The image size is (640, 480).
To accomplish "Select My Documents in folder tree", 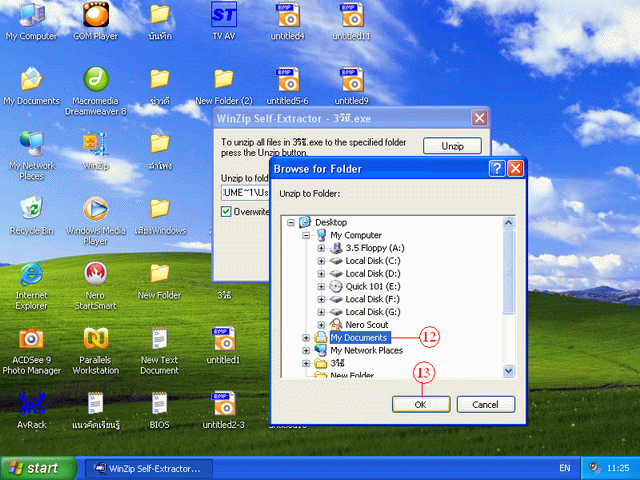I will pos(359,338).
